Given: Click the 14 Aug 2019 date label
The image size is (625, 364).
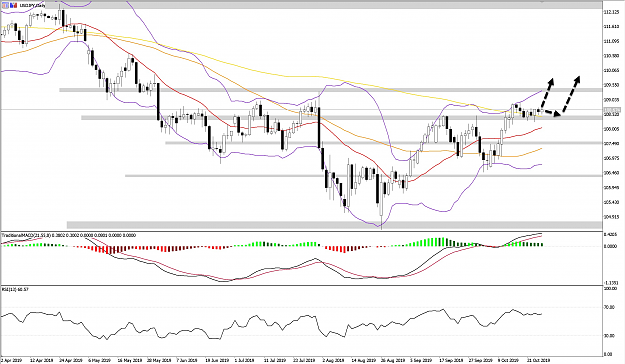Looking at the screenshot, I should click(x=363, y=360).
